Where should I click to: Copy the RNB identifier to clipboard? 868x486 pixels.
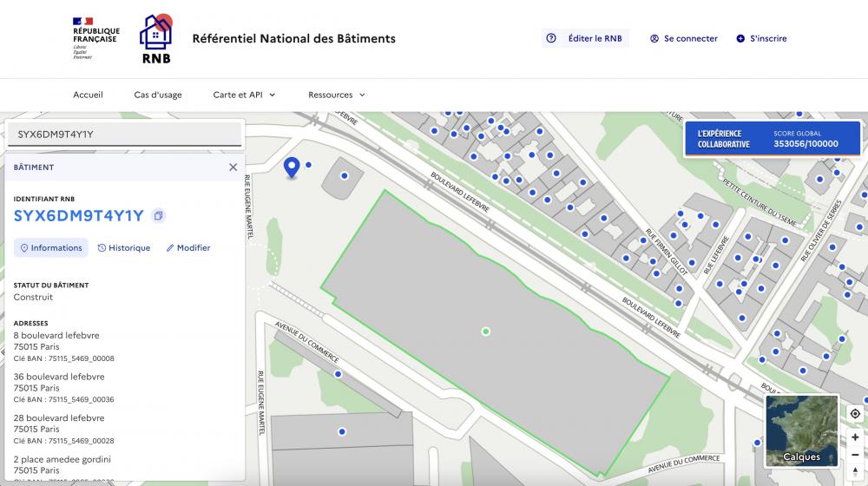158,216
